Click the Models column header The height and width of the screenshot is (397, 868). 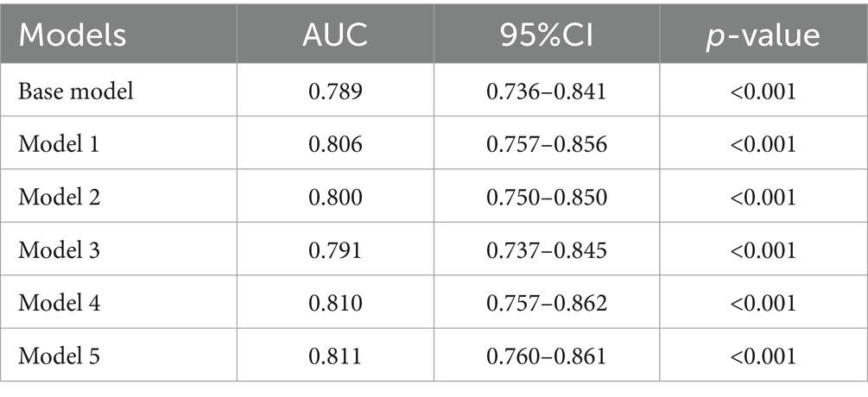73,36
